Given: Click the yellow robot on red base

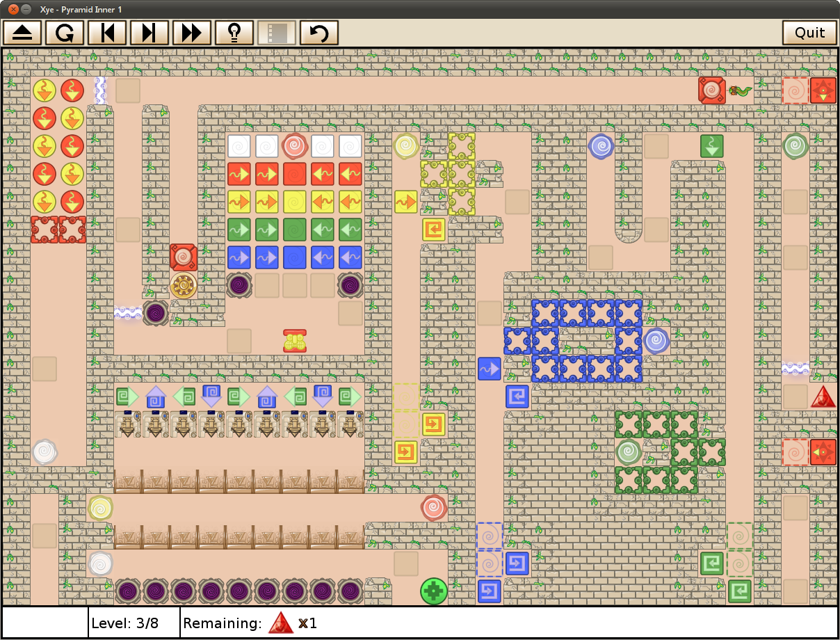Looking at the screenshot, I should (295, 341).
